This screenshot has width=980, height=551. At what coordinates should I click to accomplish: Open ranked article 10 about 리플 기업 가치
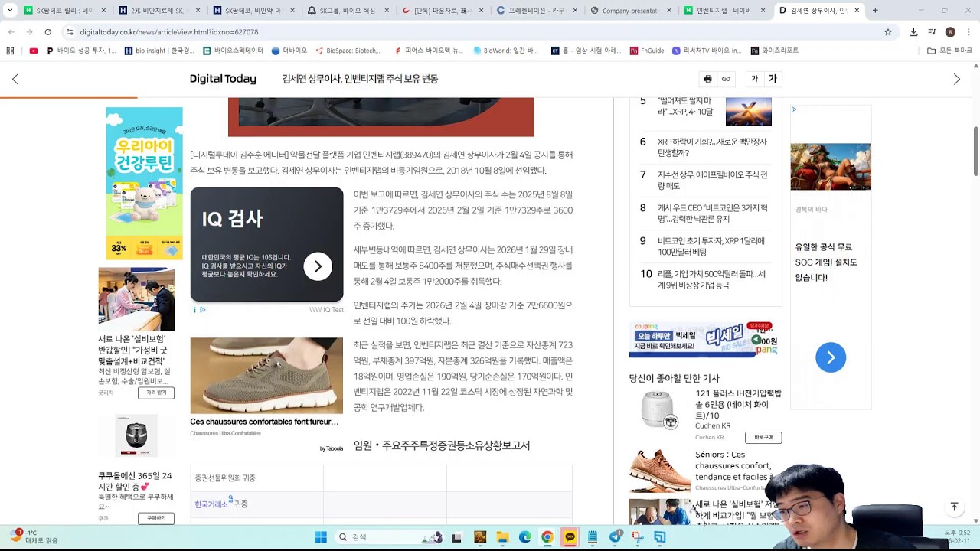tap(711, 279)
